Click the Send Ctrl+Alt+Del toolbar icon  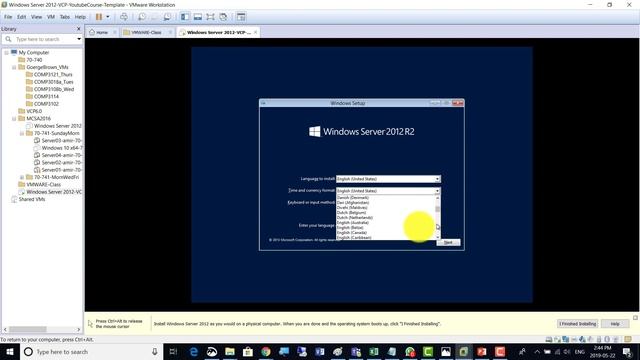click(x=124, y=17)
